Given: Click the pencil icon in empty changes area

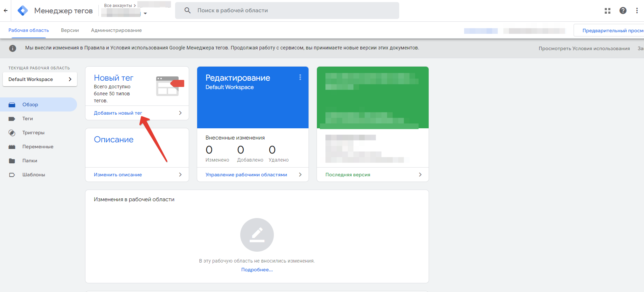Looking at the screenshot, I should coord(257,235).
